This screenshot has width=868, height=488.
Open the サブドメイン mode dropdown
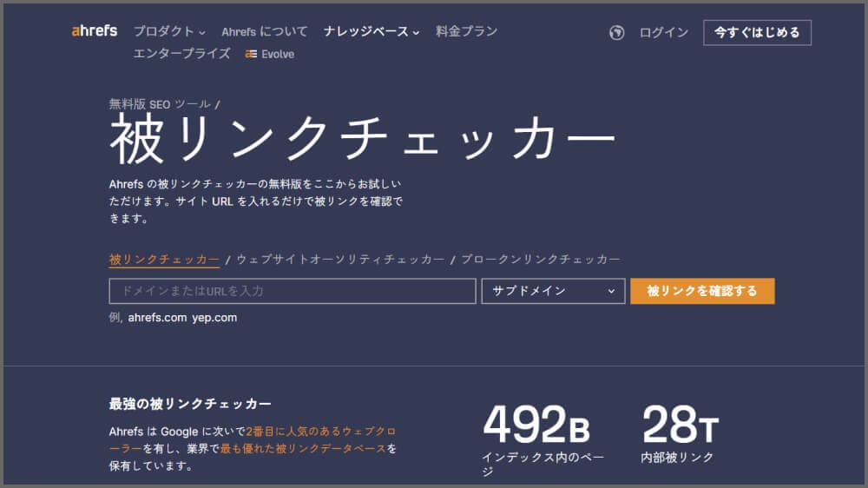(553, 291)
